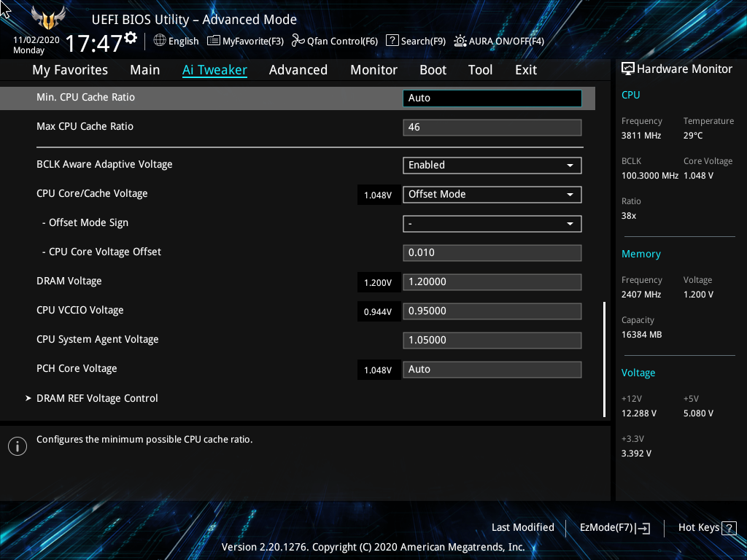Click the 1.200V DRAM reading
This screenshot has height=560, width=747.
click(x=378, y=283)
